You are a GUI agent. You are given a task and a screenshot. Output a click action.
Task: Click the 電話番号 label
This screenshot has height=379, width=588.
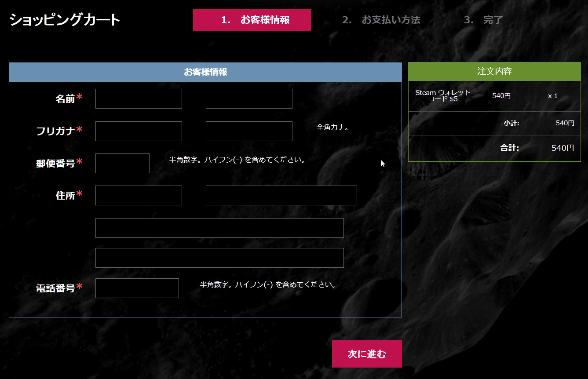pyautogui.click(x=55, y=288)
